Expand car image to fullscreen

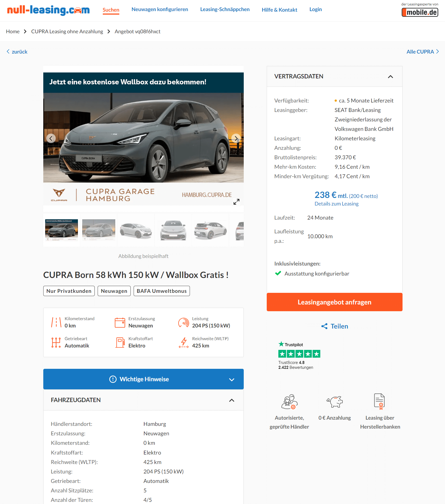236,202
